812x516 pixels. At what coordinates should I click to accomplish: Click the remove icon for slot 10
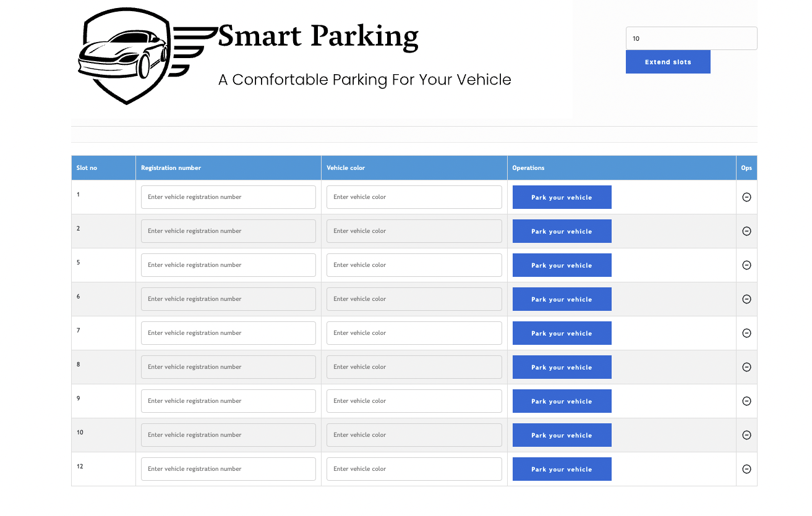point(746,435)
